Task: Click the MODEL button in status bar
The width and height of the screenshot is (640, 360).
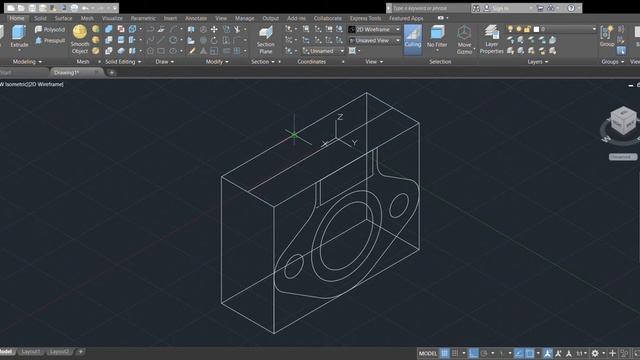Action: click(x=428, y=353)
